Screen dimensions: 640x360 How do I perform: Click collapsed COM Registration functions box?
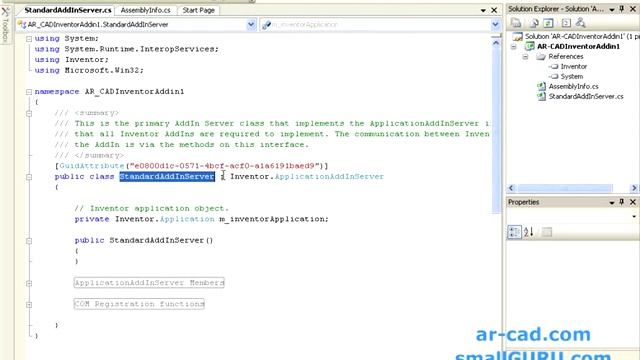click(139, 304)
